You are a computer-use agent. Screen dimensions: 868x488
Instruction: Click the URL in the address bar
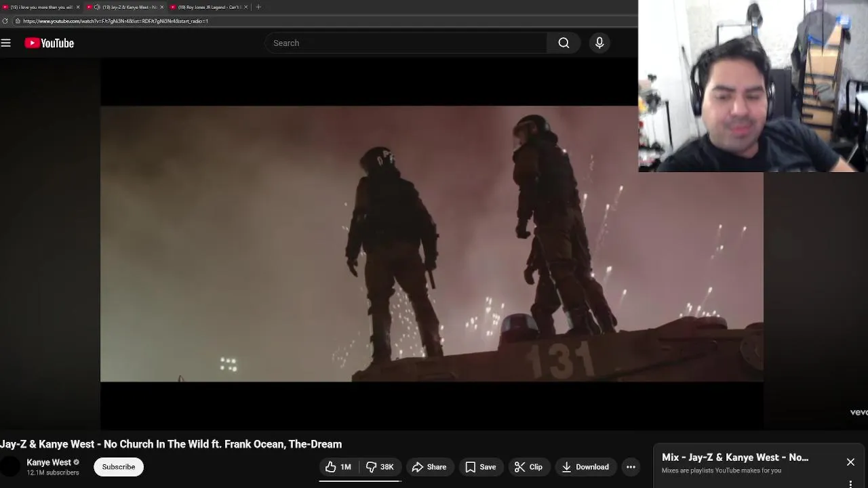115,21
